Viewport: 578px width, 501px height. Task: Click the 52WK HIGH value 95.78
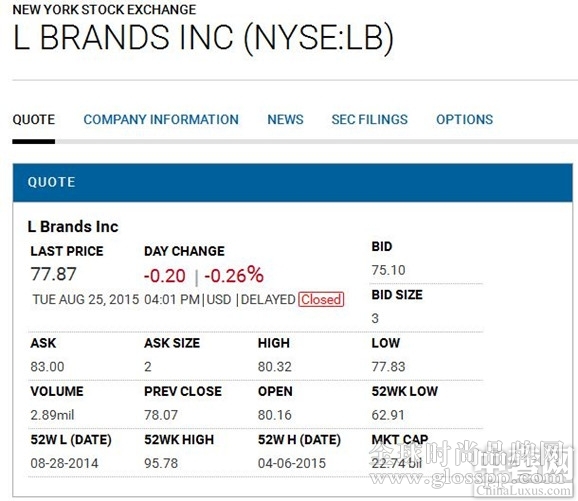pyautogui.click(x=161, y=463)
